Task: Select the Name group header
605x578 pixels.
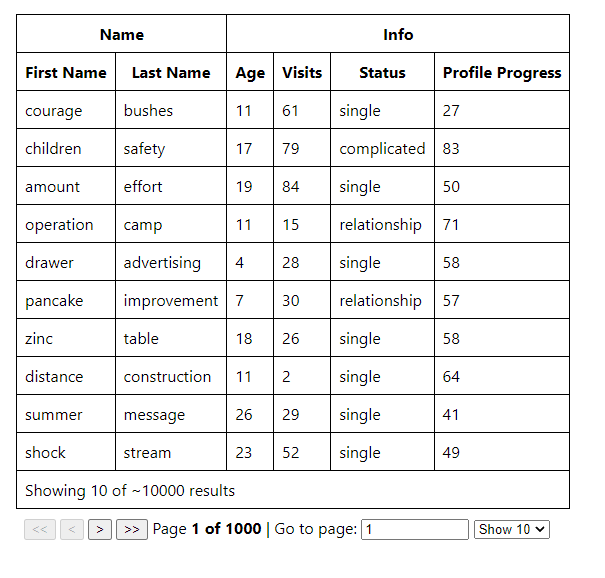Action: (x=122, y=34)
